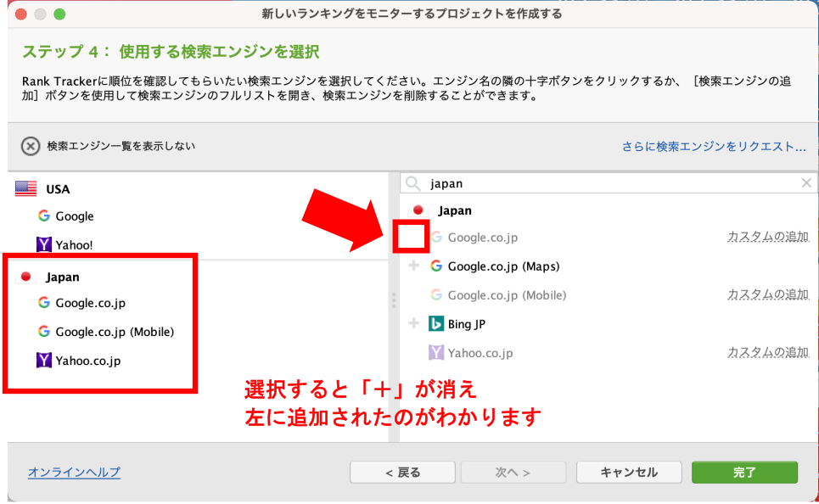Open カスタムの追加 for Yahoo.co.jp

[x=768, y=352]
